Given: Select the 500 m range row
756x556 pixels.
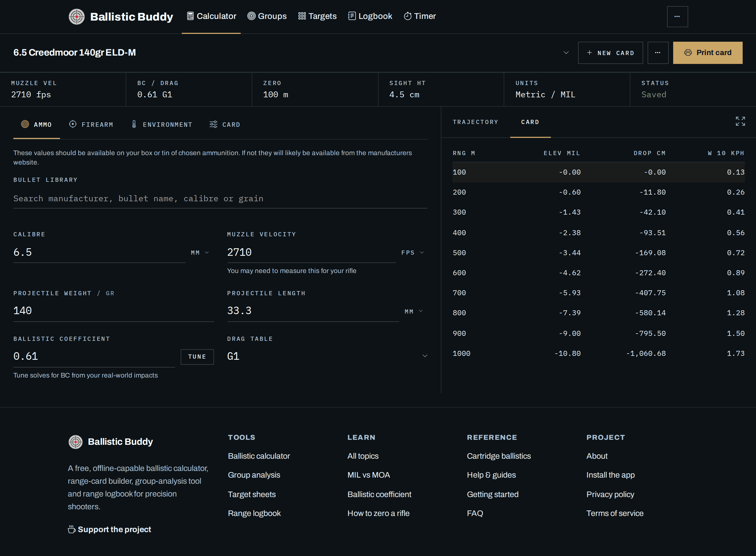Looking at the screenshot, I should [598, 253].
